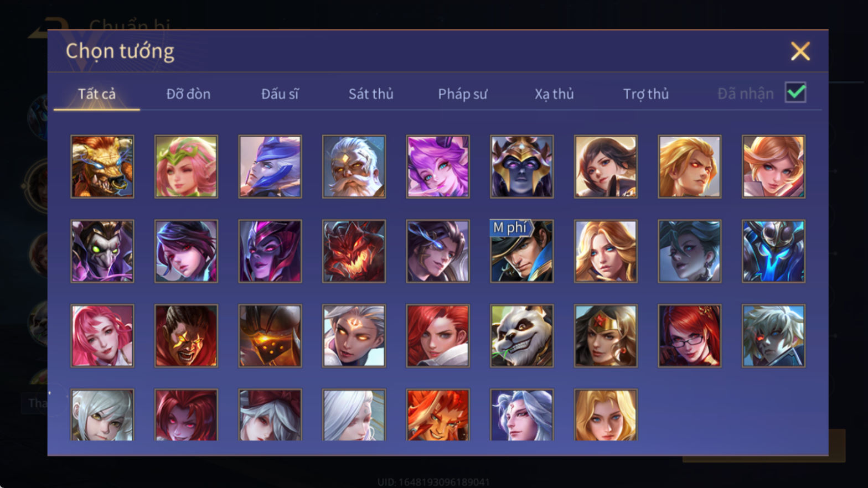Viewport: 868px width, 488px height.
Task: Select the bronze helmet knight hero
Action: click(270, 336)
